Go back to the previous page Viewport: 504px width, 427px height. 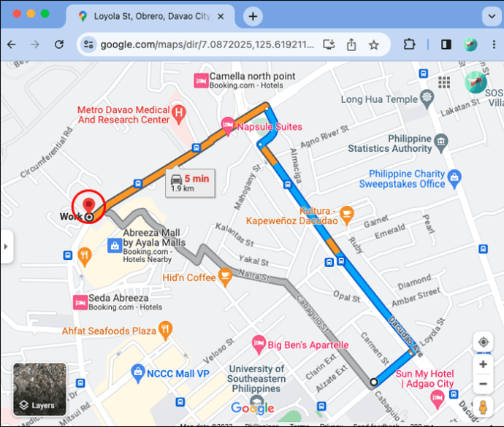pyautogui.click(x=12, y=45)
